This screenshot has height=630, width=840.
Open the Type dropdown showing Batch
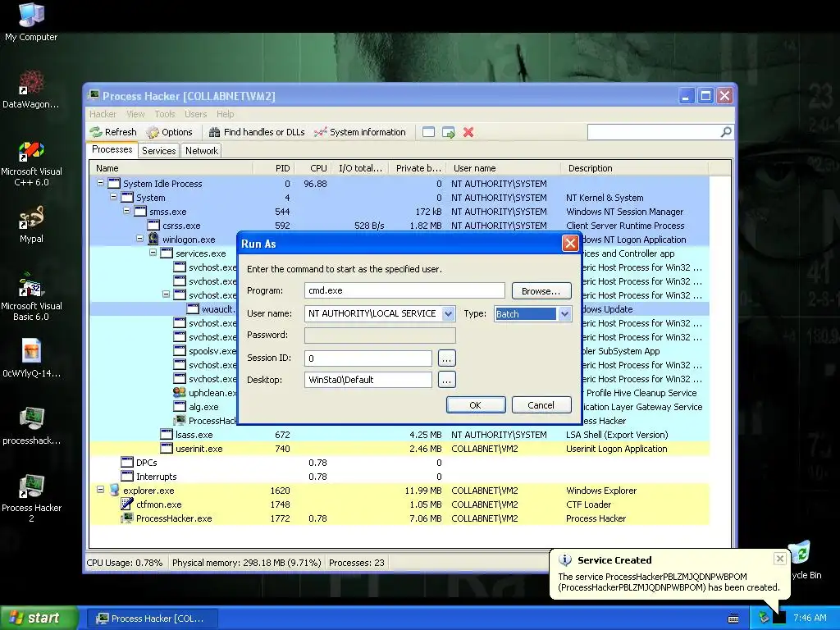(x=564, y=314)
